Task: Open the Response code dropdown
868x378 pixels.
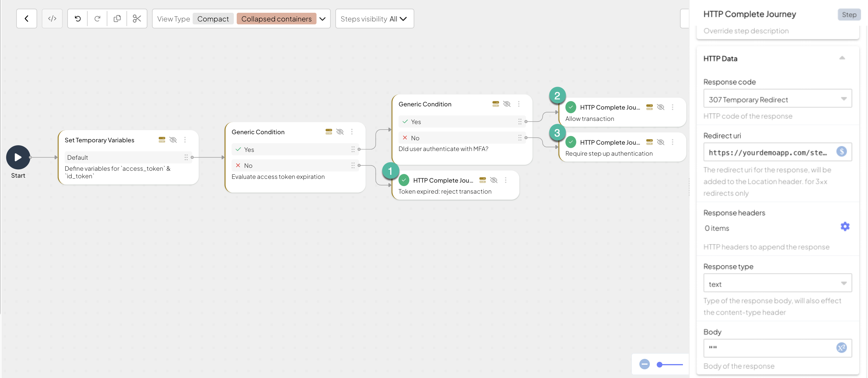Action: click(x=777, y=99)
